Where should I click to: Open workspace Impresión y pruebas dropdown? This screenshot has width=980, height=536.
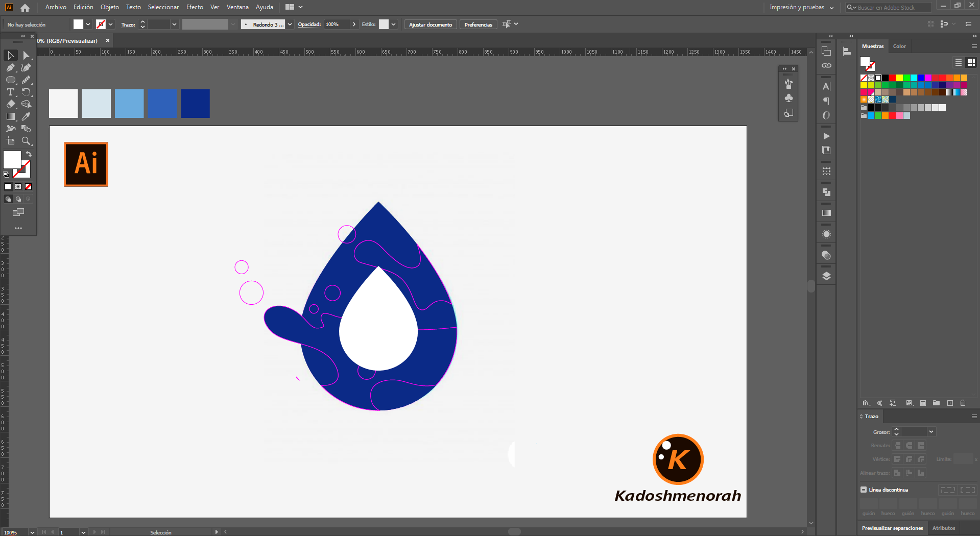pos(801,7)
